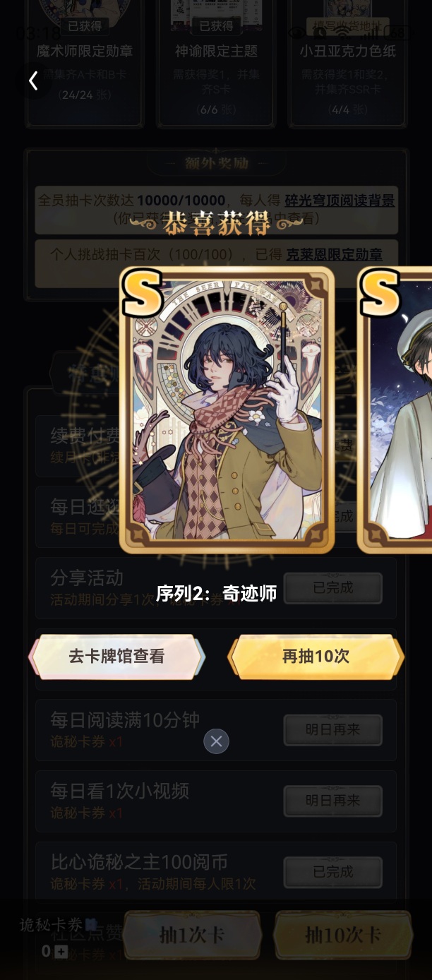Open the 奇迹师 card artwork
432x980 pixels.
point(227,410)
